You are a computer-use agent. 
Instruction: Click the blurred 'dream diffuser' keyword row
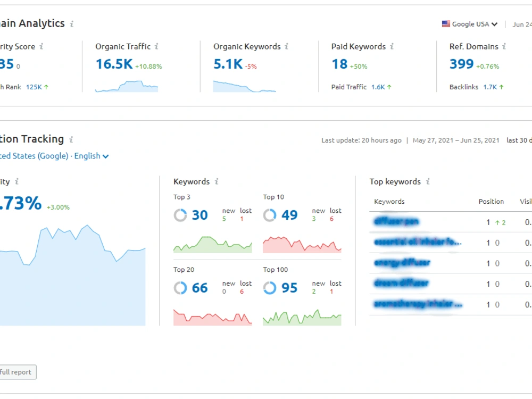(x=401, y=283)
